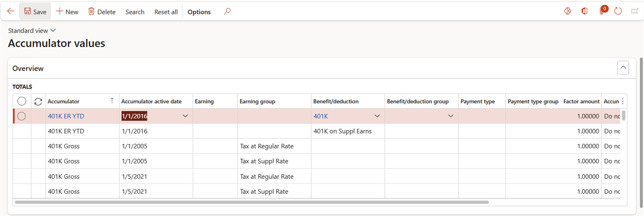644x216 pixels.
Task: Click the first 401K Gross accumulator cell
Action: point(82,146)
